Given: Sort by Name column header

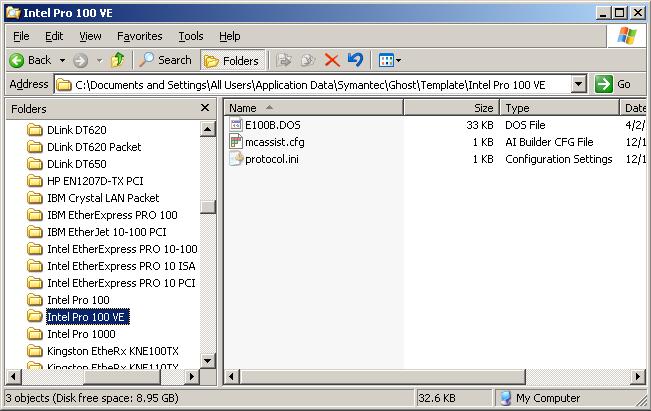Looking at the screenshot, I should [314, 108].
